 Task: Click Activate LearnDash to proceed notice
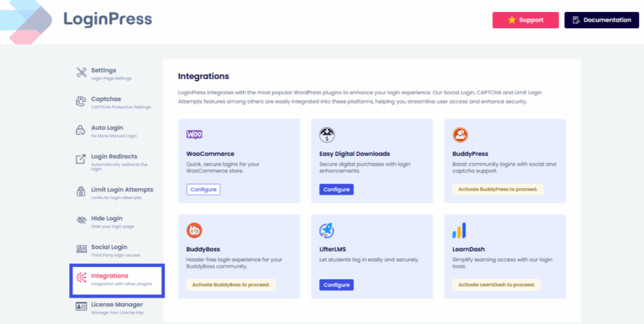coord(497,284)
